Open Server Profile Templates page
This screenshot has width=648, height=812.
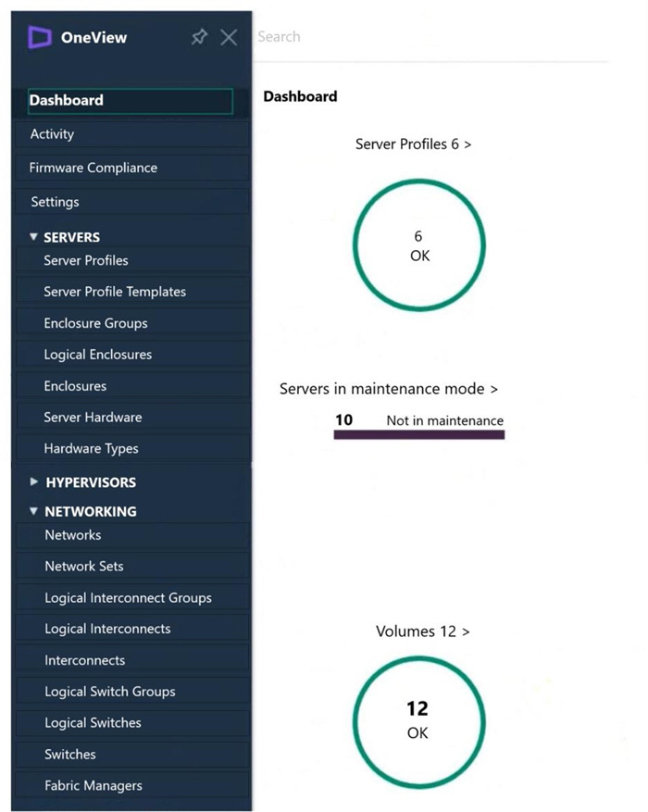coord(132,292)
